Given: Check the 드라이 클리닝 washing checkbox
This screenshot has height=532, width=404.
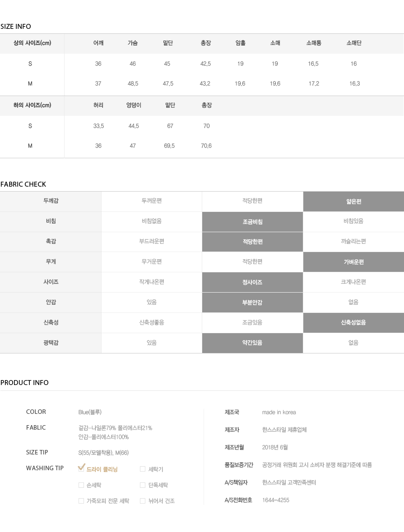Looking at the screenshot, I should [81, 468].
